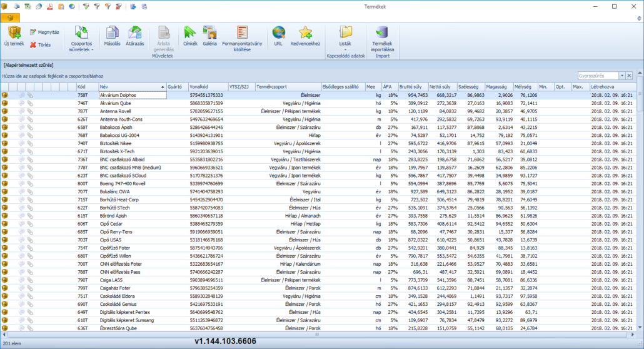Click the paperclip icon in Bokalánc OWA row
The height and width of the screenshot is (349, 644).
click(x=30, y=191)
